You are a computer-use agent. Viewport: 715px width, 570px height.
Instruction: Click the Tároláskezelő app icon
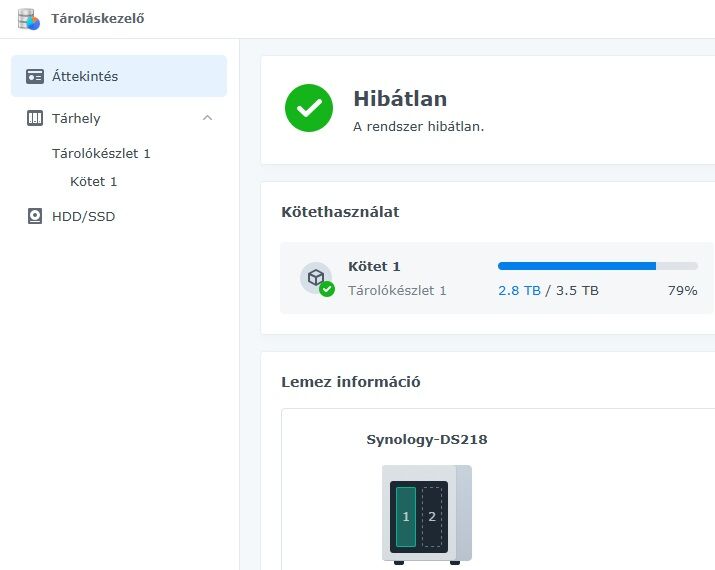tap(28, 19)
